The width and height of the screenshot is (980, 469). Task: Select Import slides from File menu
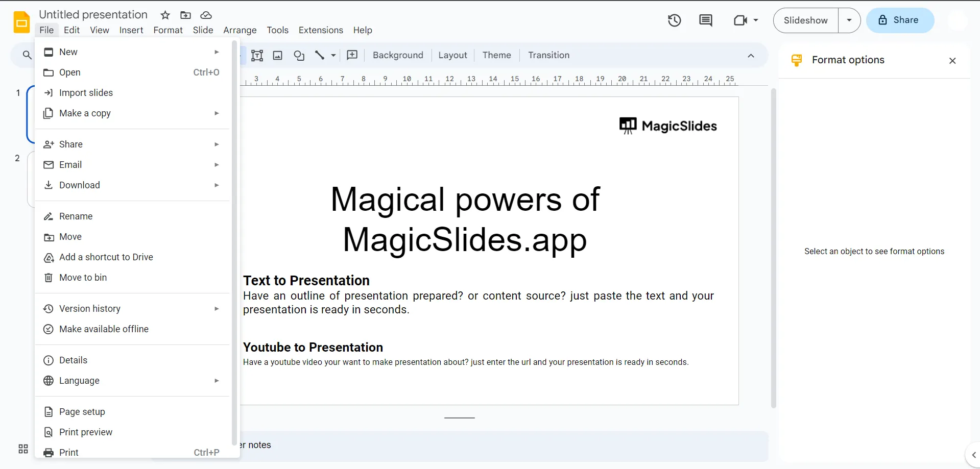(86, 93)
